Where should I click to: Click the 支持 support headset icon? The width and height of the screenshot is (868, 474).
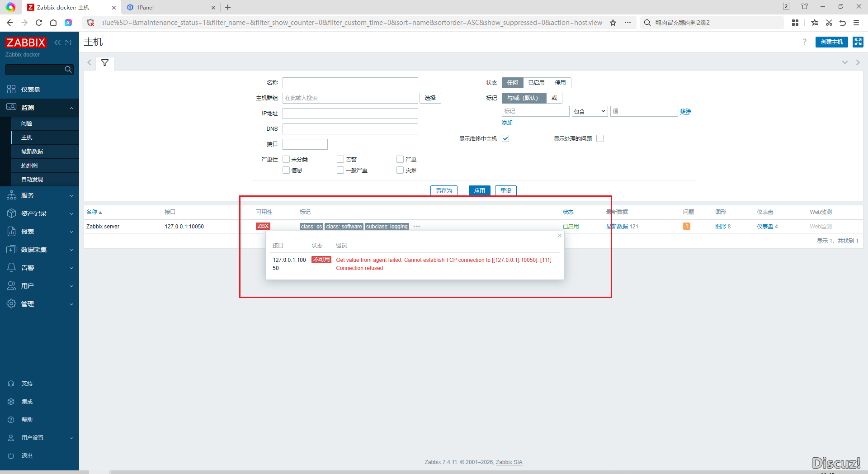point(11,384)
